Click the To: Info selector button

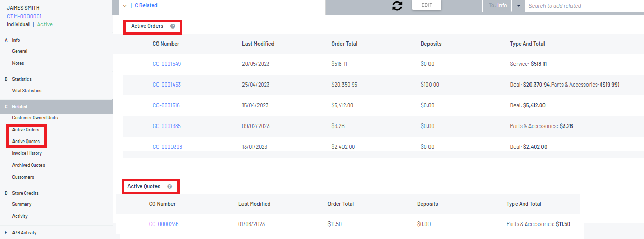point(497,6)
